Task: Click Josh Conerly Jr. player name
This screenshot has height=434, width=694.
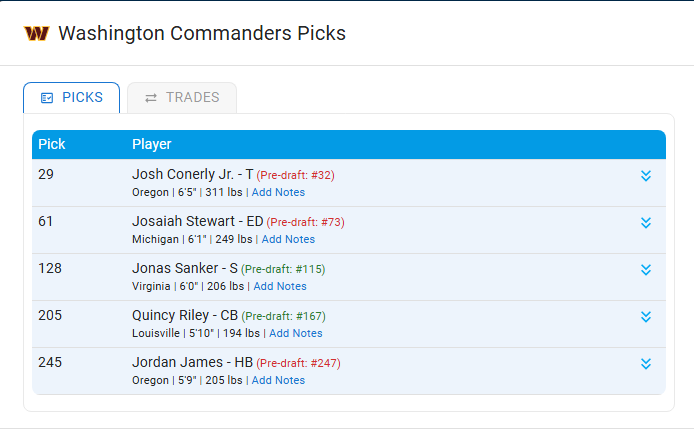Action: [183, 174]
